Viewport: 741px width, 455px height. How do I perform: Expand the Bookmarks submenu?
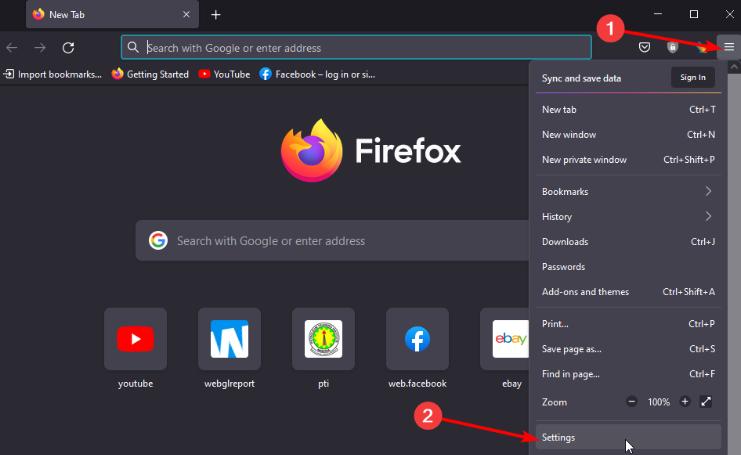(628, 191)
